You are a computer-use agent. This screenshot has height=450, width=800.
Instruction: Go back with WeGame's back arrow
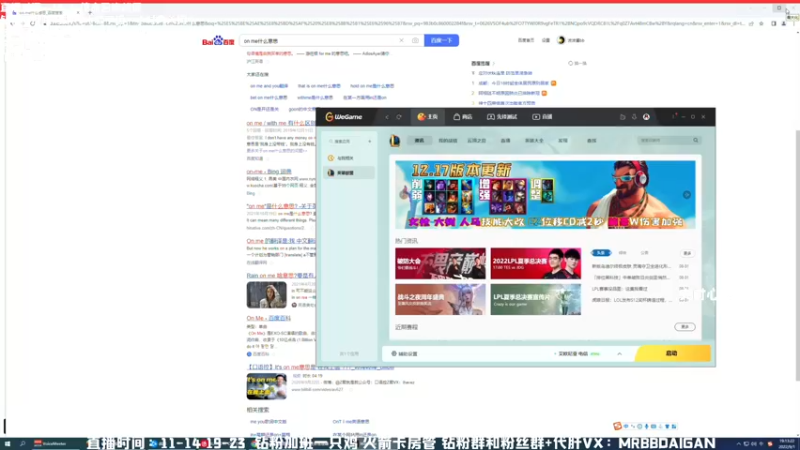pyautogui.click(x=387, y=117)
